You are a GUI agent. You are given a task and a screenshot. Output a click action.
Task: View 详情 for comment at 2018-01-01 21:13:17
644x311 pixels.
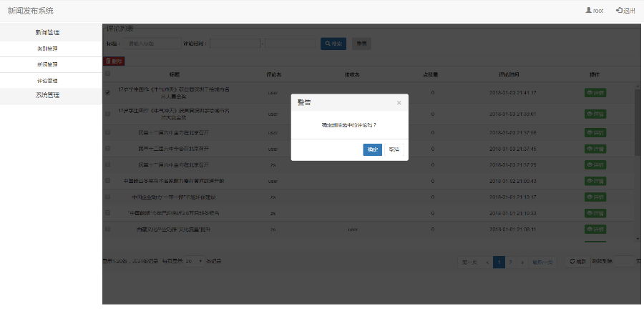(595, 197)
